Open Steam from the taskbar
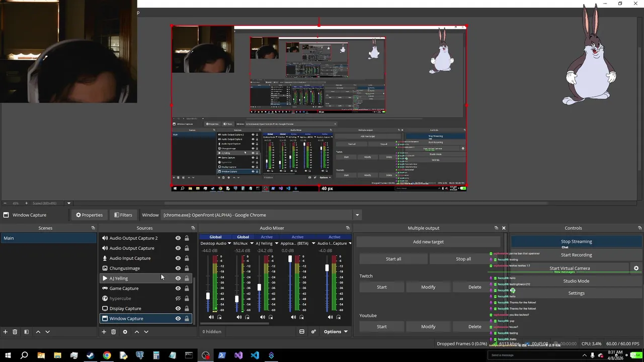The height and width of the screenshot is (362, 644). pyautogui.click(x=90, y=355)
